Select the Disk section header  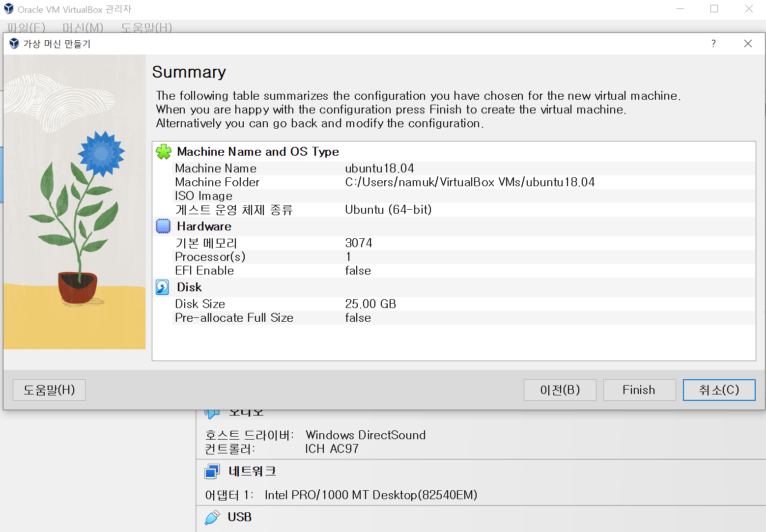click(x=189, y=287)
